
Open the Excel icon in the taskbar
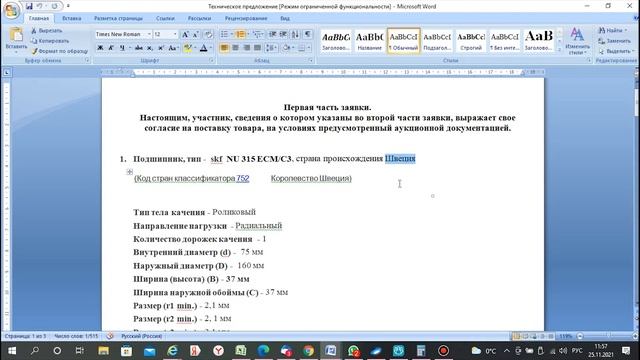point(240,351)
